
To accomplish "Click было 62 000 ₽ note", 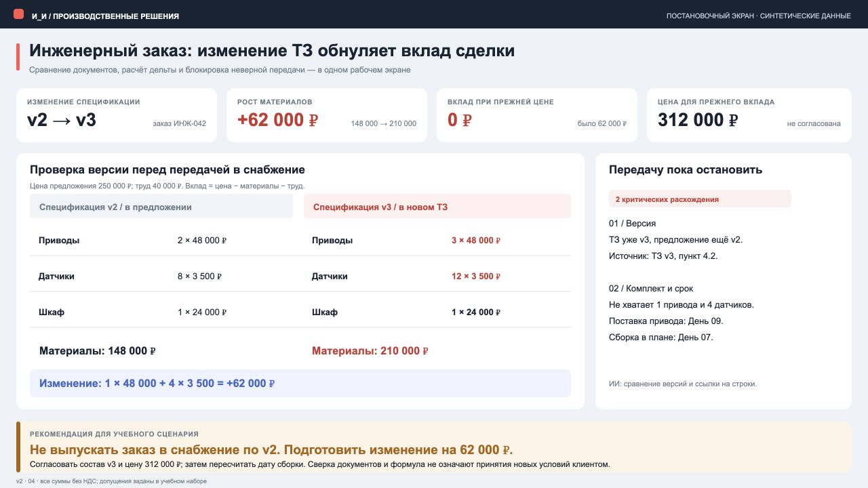I will pos(602,124).
